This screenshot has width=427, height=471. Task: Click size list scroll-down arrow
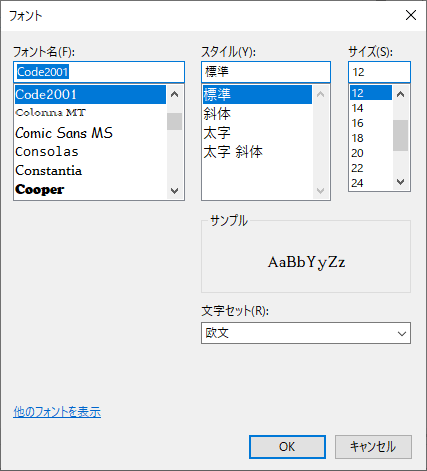[401, 182]
